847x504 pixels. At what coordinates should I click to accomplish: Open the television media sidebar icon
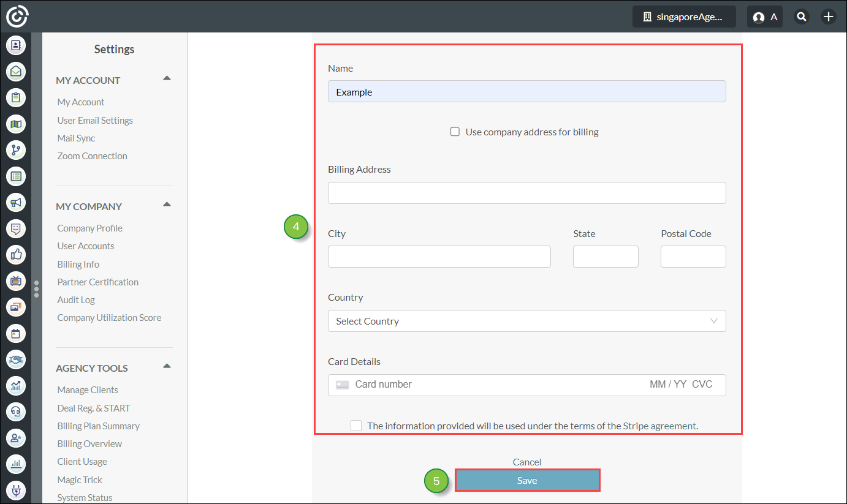tap(16, 280)
